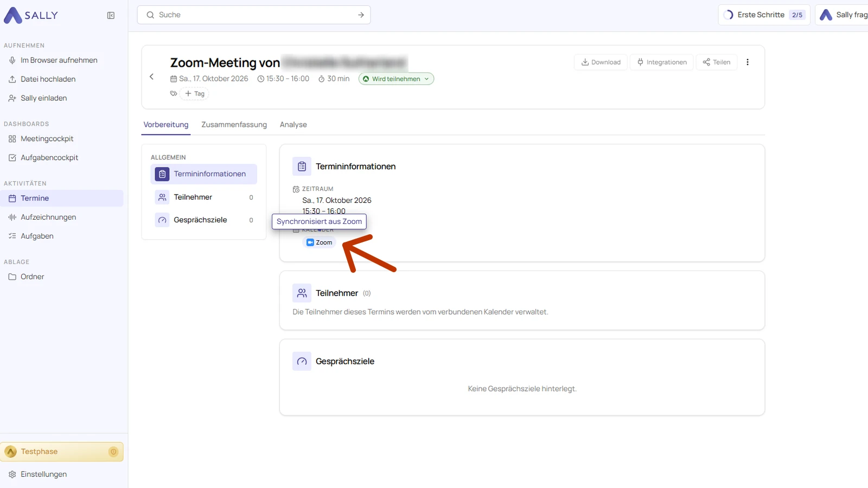Switch to the Analyse tab
This screenshot has width=868, height=488.
293,125
